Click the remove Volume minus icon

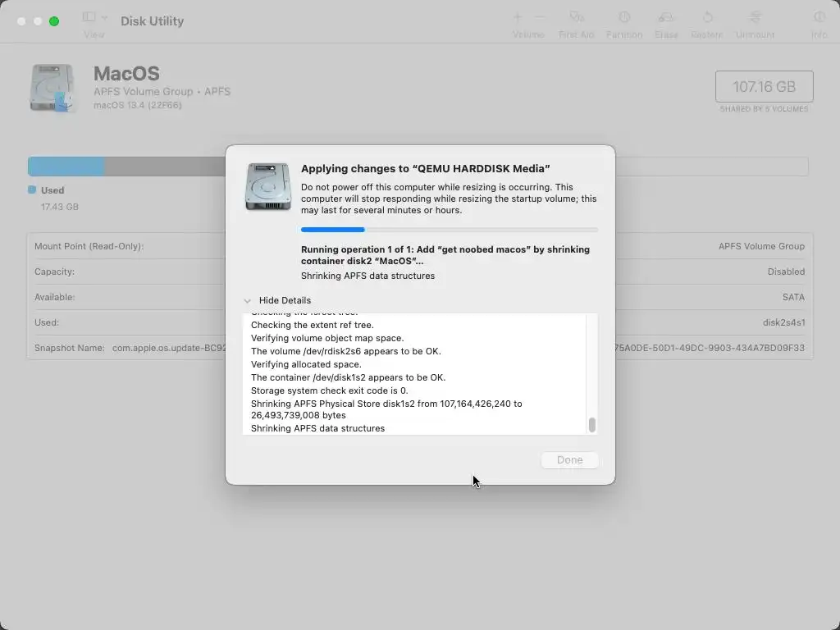pyautogui.click(x=540, y=17)
